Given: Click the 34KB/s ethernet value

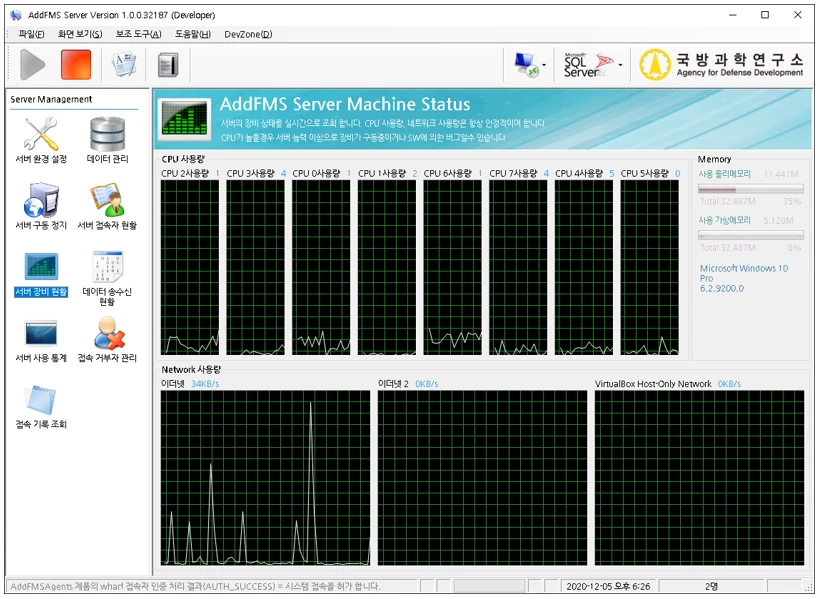Looking at the screenshot, I should pyautogui.click(x=205, y=384).
